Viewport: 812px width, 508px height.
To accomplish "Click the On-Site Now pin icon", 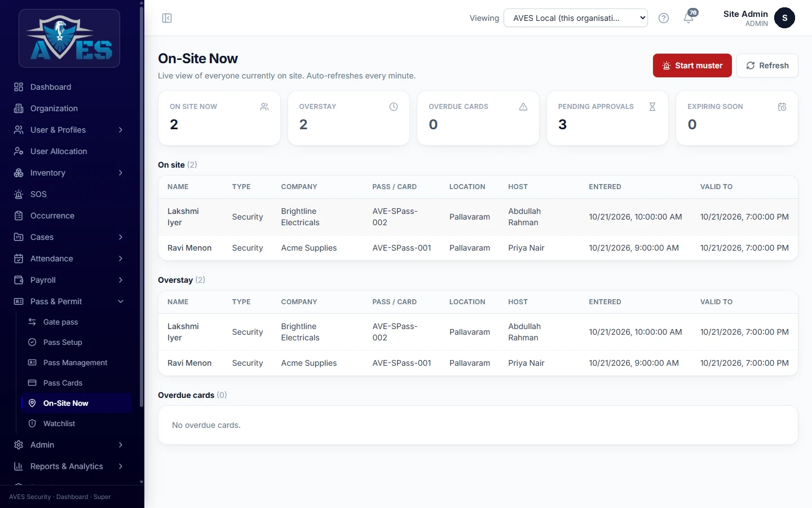I will pos(32,403).
